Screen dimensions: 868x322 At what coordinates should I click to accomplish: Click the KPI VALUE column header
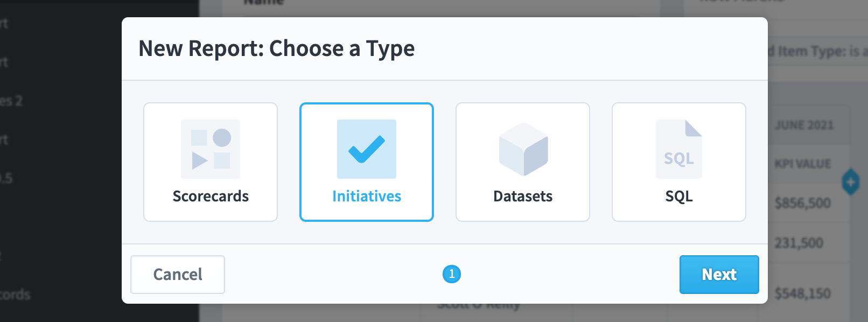(803, 164)
